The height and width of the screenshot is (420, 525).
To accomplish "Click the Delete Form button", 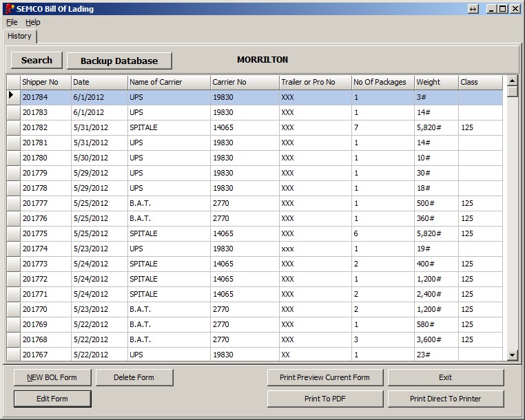I will [x=134, y=377].
